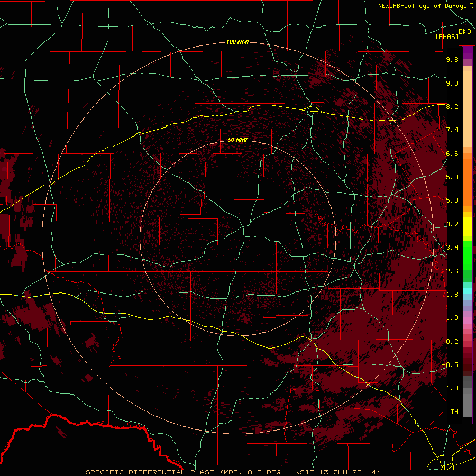The image size is (476, 476).
Task: Select the 9.8 scale value
Action: click(452, 59)
